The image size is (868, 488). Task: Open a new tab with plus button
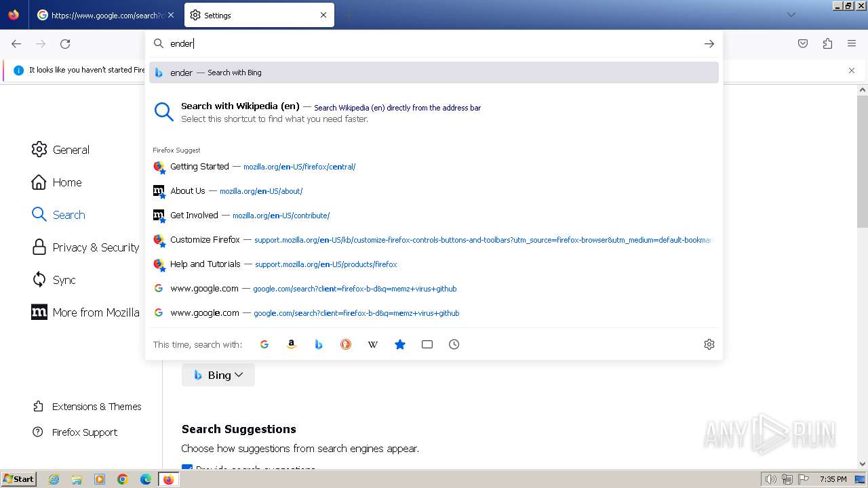tap(349, 15)
